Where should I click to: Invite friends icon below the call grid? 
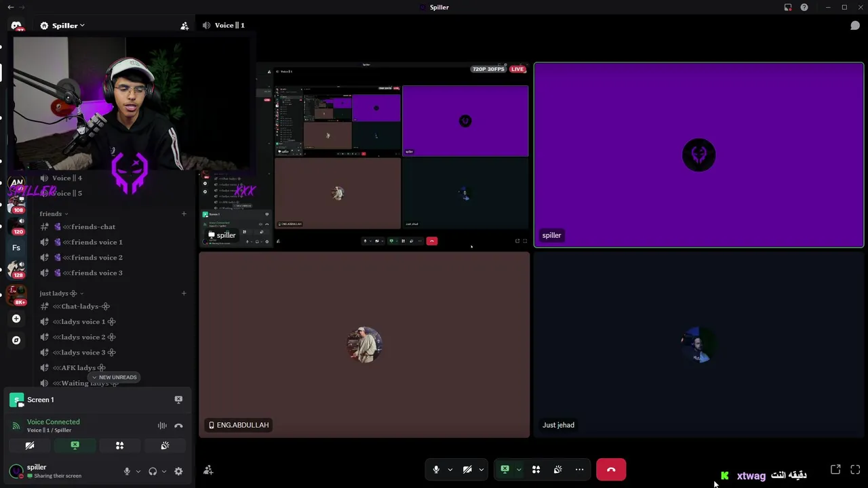coord(208,470)
